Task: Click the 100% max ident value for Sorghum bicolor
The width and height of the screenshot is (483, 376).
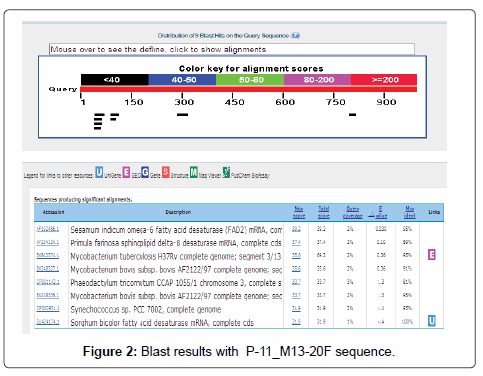Action: [407, 322]
